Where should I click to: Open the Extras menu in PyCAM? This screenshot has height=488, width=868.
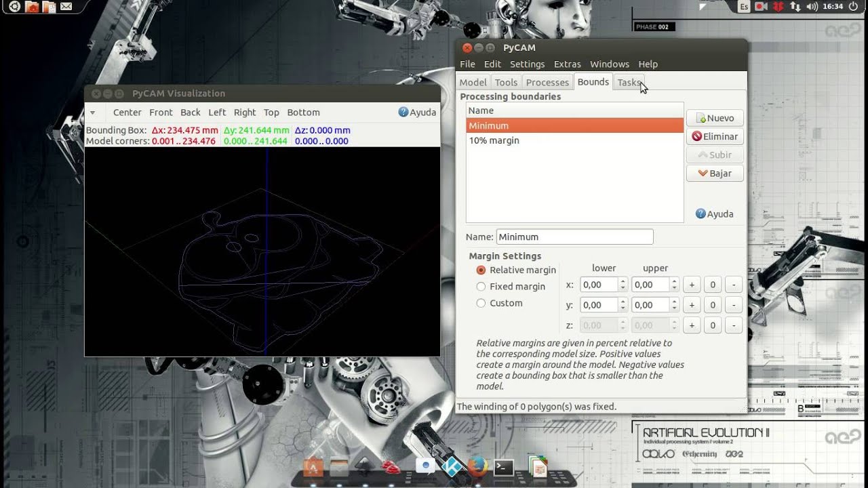pos(567,64)
